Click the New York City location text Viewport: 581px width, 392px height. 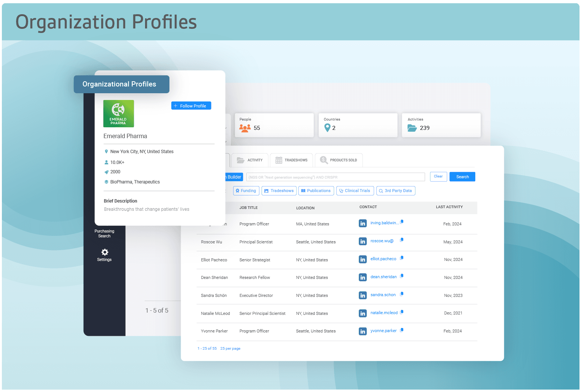pos(142,152)
